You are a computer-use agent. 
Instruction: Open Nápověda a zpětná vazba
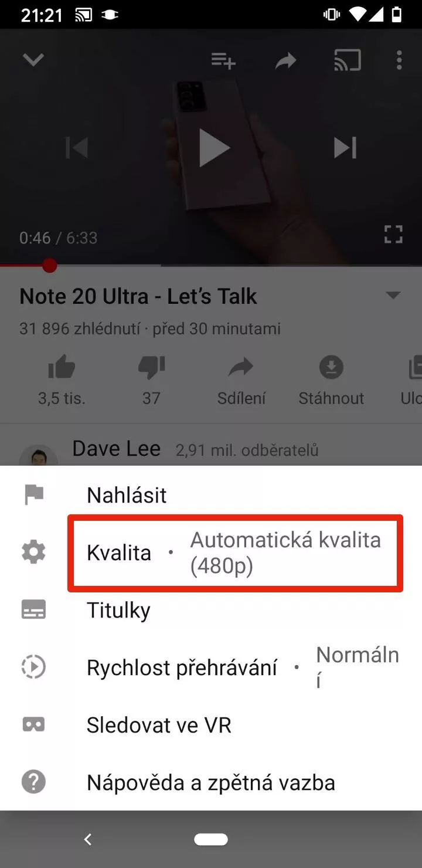(211, 782)
